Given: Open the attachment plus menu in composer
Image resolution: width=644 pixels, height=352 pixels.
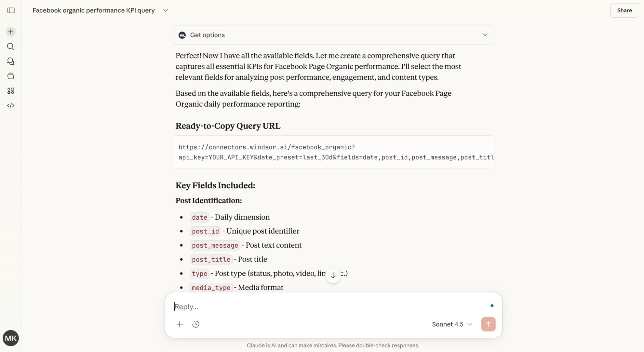Looking at the screenshot, I should pyautogui.click(x=180, y=324).
